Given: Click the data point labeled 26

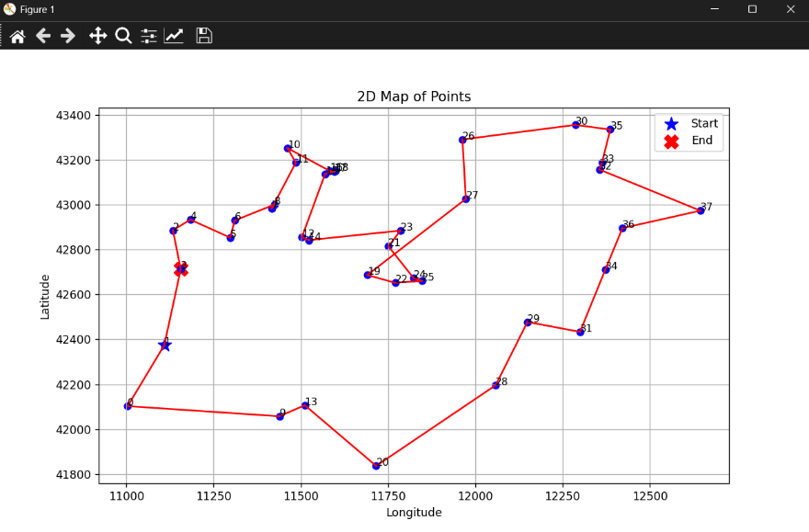Looking at the screenshot, I should 462,140.
